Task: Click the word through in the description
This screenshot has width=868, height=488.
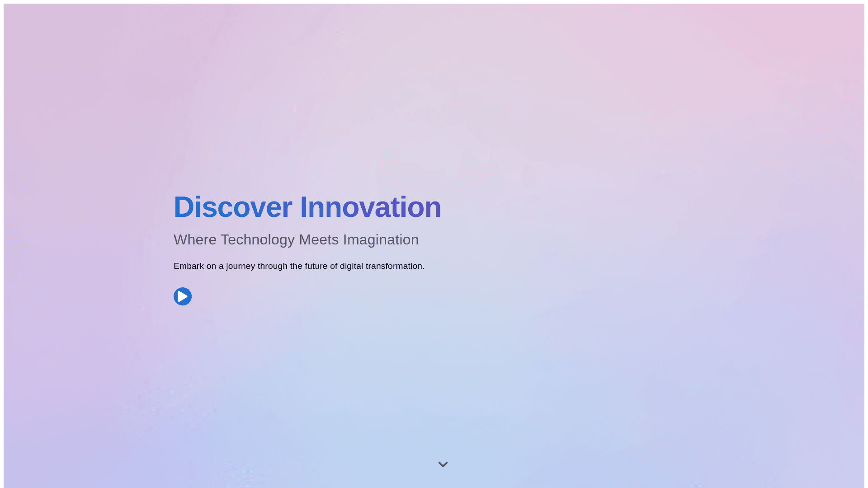Action: [272, 266]
